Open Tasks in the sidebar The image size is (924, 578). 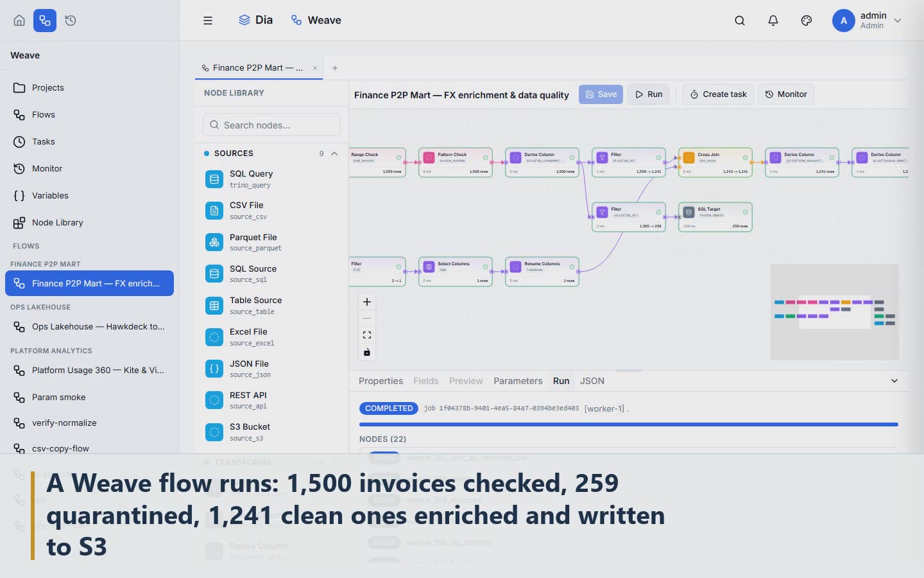pyautogui.click(x=89, y=141)
